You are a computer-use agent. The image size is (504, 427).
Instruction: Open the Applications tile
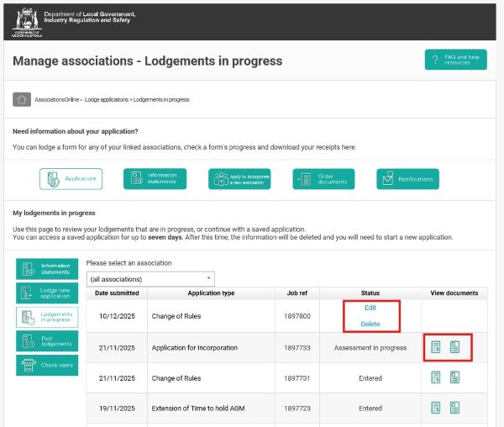click(71, 179)
